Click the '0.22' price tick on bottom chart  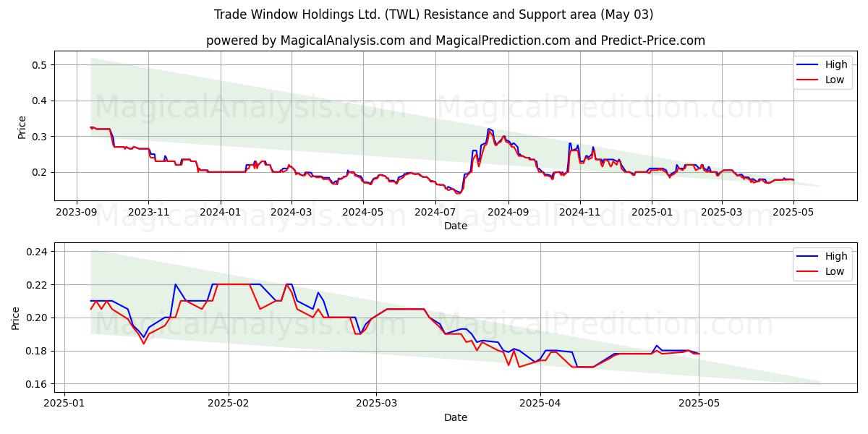[x=37, y=285]
